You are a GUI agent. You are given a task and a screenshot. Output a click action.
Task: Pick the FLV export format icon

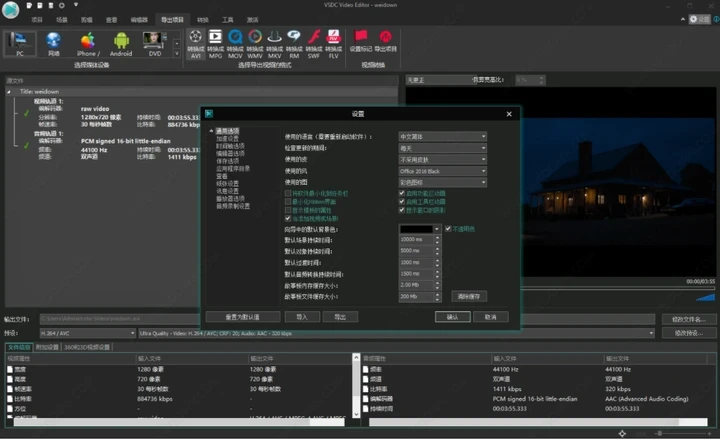[334, 44]
